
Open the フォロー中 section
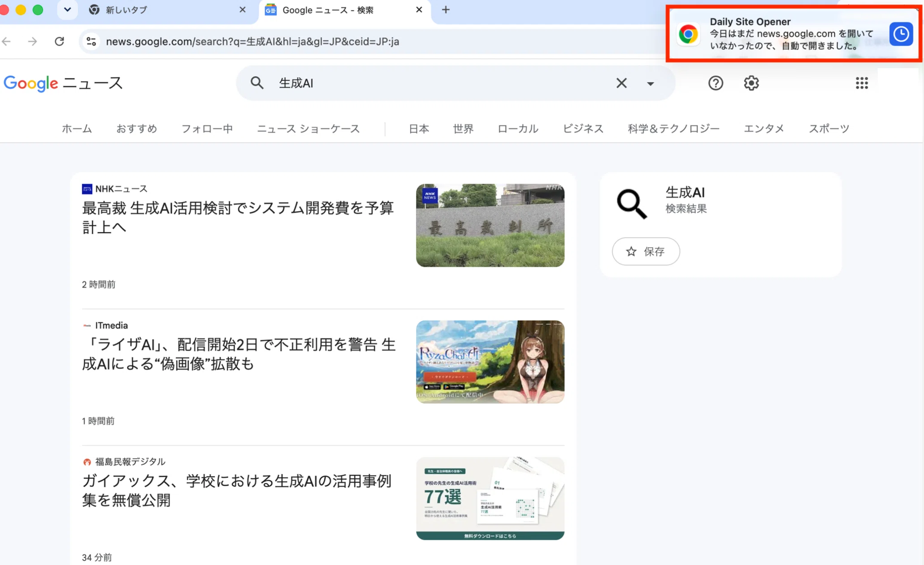(x=207, y=129)
